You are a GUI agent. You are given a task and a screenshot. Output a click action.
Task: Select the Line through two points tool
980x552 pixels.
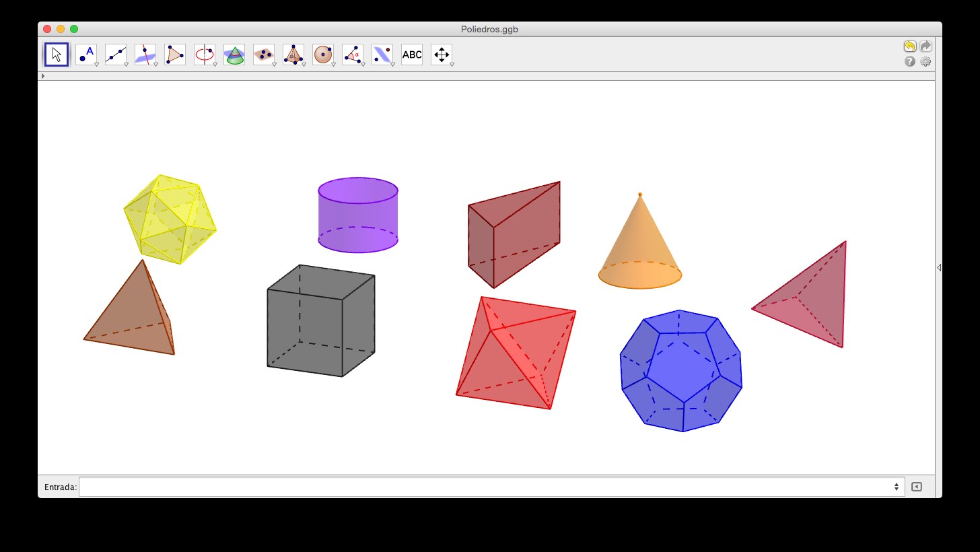116,54
